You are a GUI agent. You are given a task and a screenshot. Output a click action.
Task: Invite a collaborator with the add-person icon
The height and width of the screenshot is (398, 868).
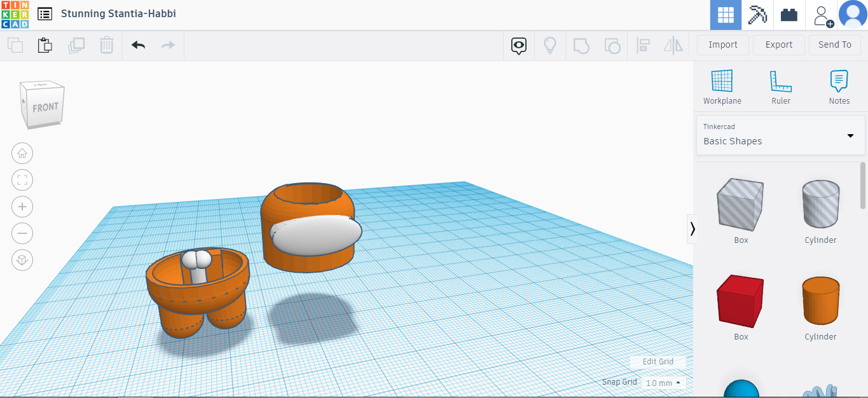click(822, 15)
